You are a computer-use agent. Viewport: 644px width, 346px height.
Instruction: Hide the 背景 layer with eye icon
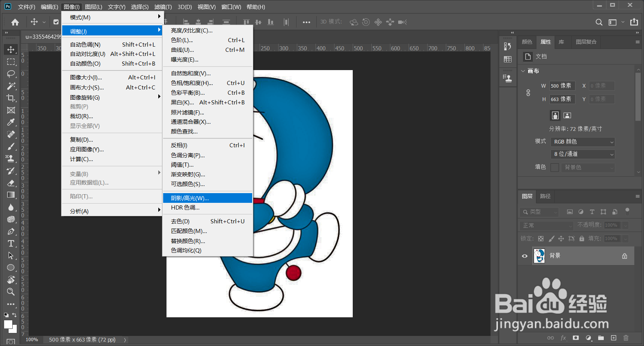coord(524,256)
